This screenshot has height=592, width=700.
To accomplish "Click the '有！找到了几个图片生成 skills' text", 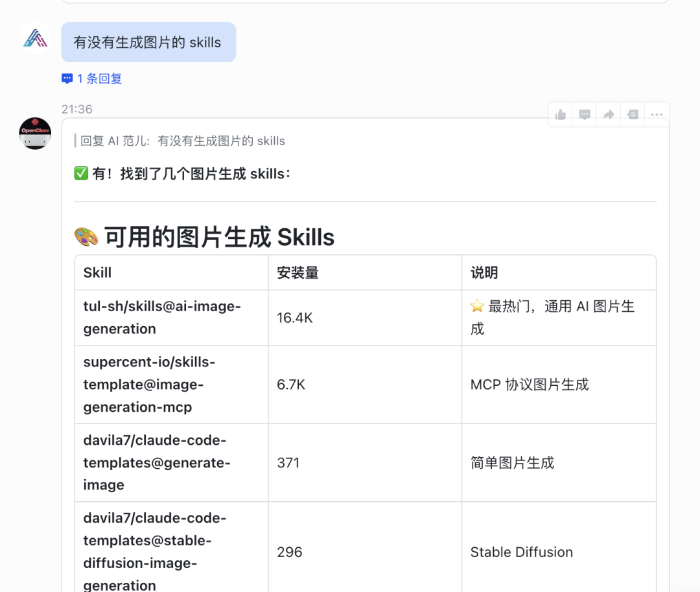I will (191, 174).
